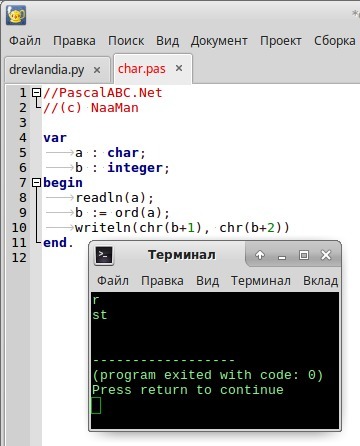Click the terminal's up-arrow roll-up window icon
Screen dimensions: 360x446
coord(260,255)
